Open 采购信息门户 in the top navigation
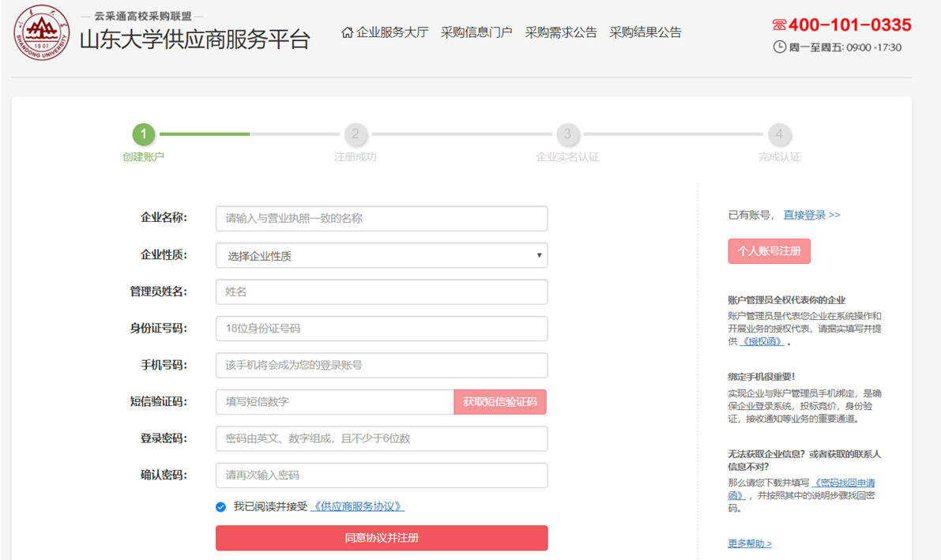941x560 pixels. [x=476, y=32]
